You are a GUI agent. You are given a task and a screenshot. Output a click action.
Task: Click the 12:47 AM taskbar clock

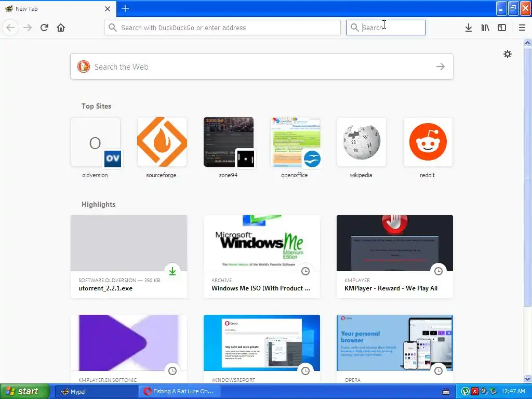point(513,391)
